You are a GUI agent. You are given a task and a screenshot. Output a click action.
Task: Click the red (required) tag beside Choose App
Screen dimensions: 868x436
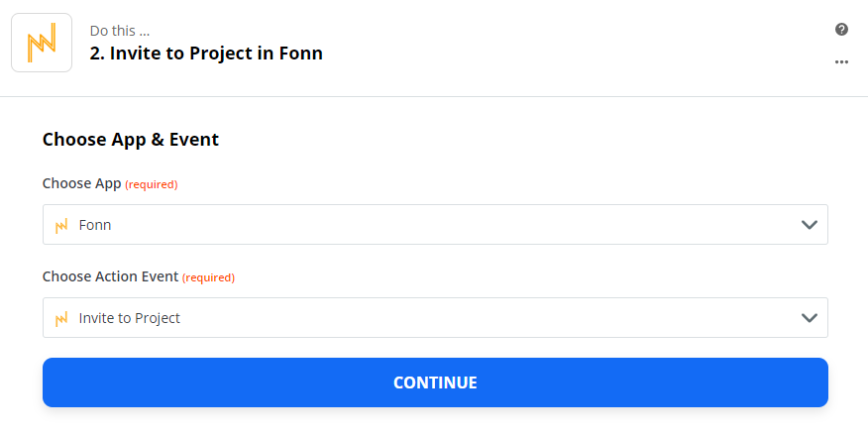point(152,184)
